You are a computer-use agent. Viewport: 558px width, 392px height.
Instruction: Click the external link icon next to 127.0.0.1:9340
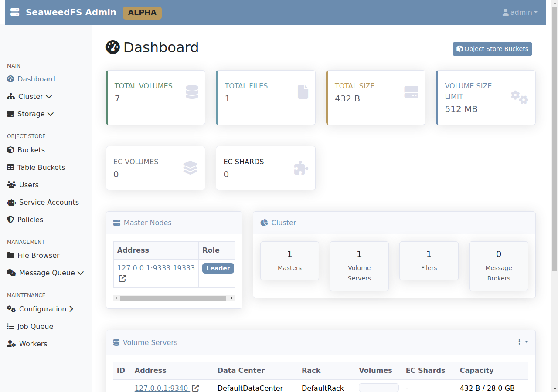coord(196,388)
